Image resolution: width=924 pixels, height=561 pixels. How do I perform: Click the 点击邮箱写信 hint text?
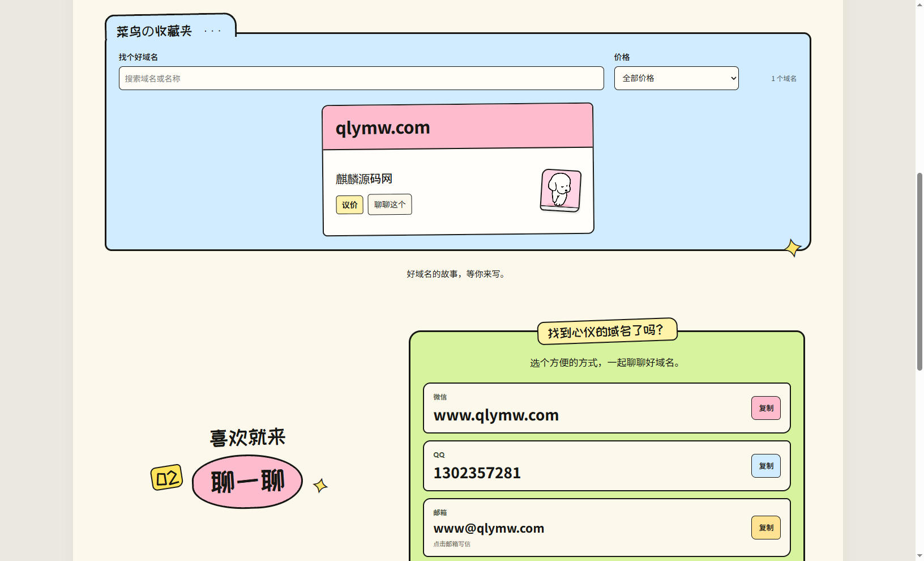click(x=452, y=544)
